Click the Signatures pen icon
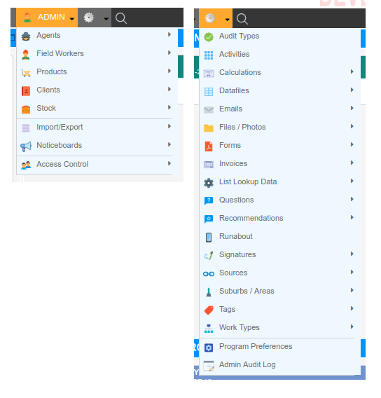381x398 pixels. (x=209, y=256)
